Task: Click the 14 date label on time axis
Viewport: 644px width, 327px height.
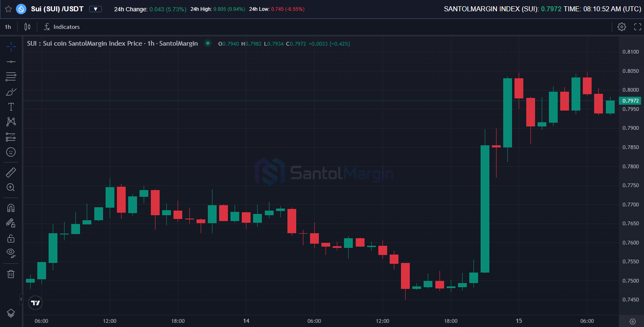Action: (x=246, y=321)
